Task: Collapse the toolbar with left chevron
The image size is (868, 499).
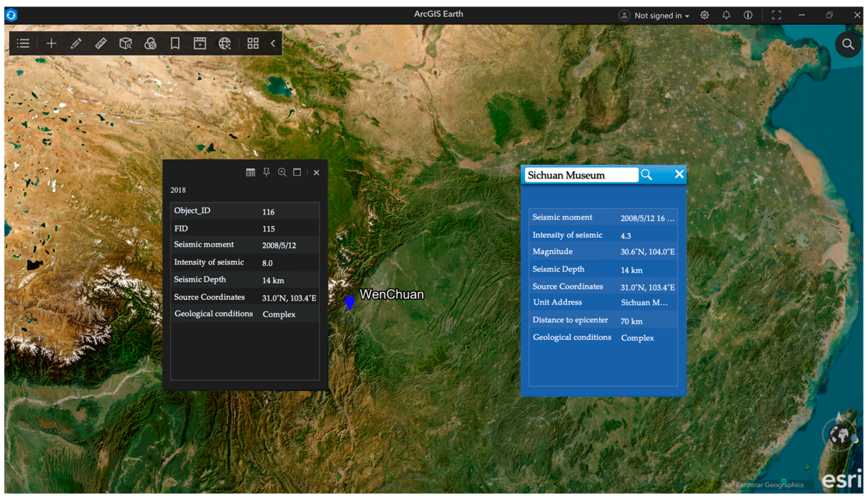Action: [273, 43]
